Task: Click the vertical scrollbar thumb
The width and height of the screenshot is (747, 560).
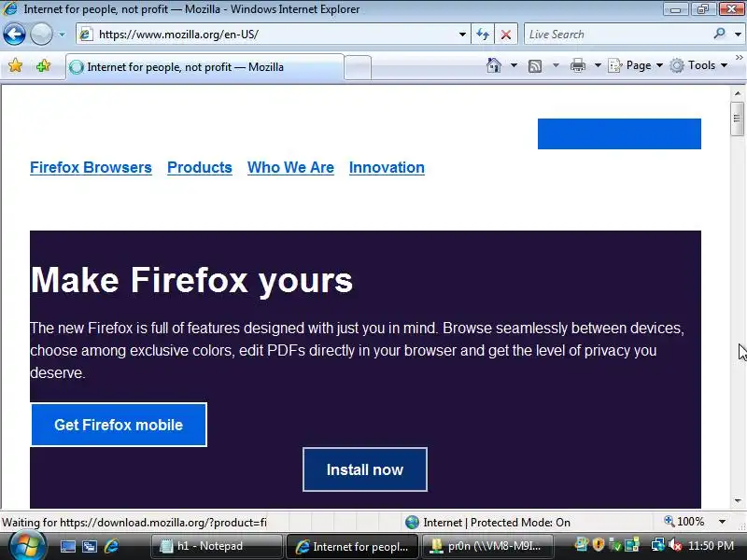Action: (x=737, y=118)
